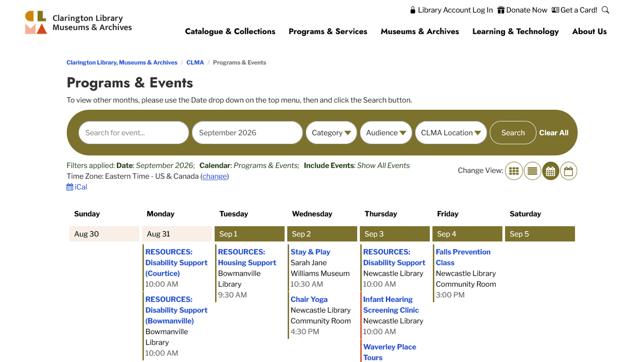This screenshot has height=362, width=644.
Task: Select the day calendar view icon
Action: [x=569, y=171]
